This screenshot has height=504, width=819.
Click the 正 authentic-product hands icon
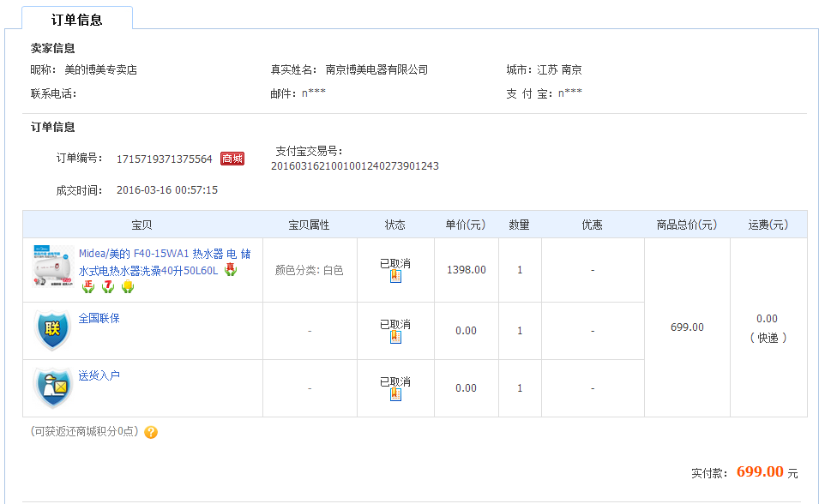[88, 286]
